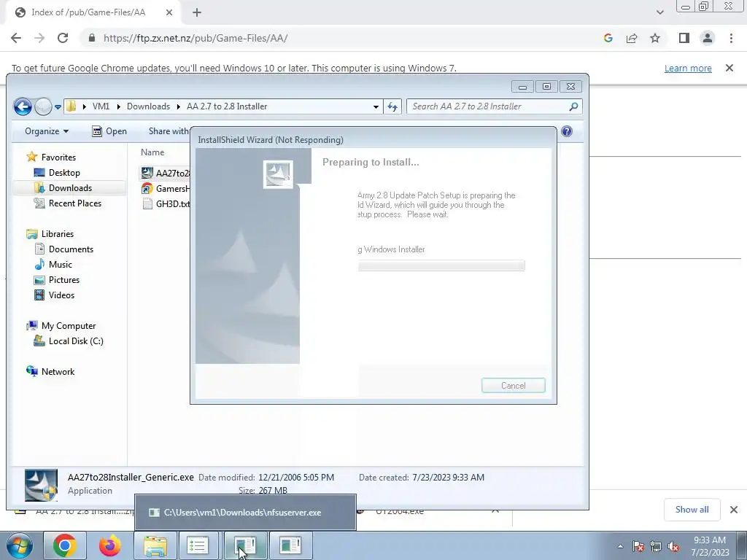Select the GamersH shortcut file row
The image size is (747, 560).
[166, 189]
